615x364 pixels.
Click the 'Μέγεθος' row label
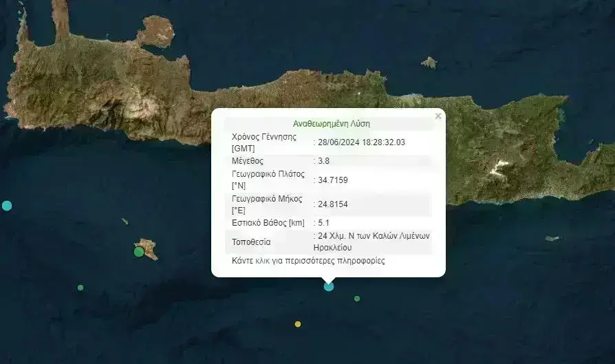click(248, 161)
